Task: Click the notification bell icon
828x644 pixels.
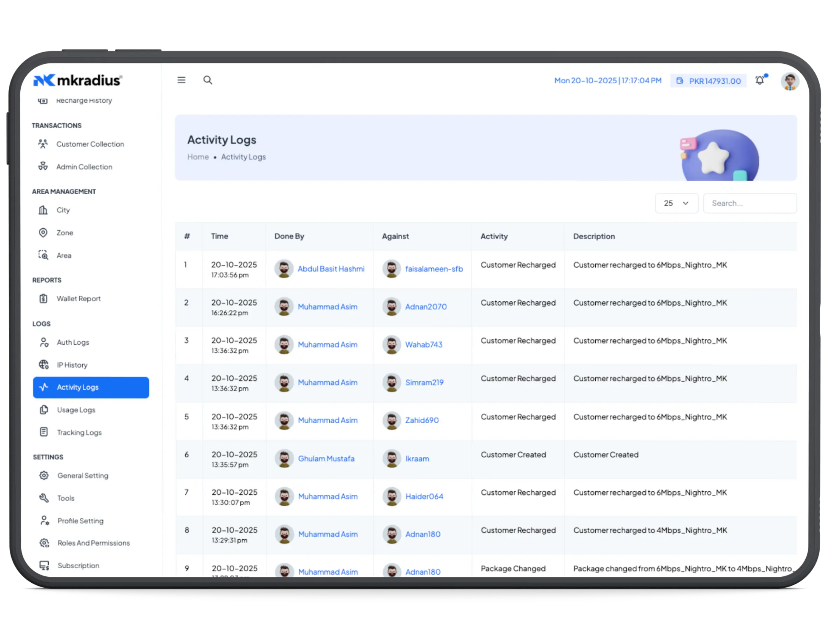Action: click(x=760, y=80)
